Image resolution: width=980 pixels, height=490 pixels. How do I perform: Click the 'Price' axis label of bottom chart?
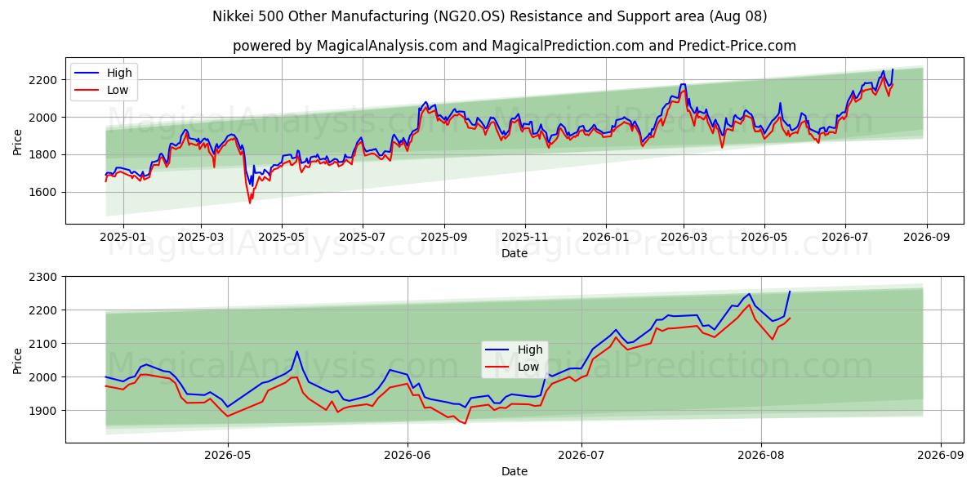point(18,360)
